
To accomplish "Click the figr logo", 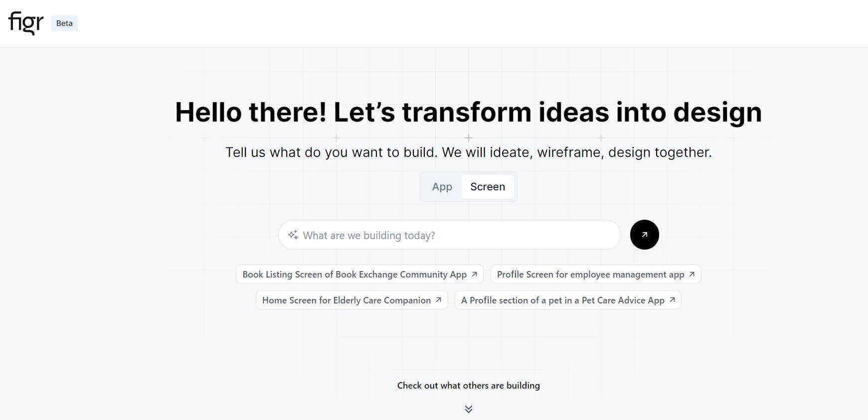I will (x=26, y=23).
